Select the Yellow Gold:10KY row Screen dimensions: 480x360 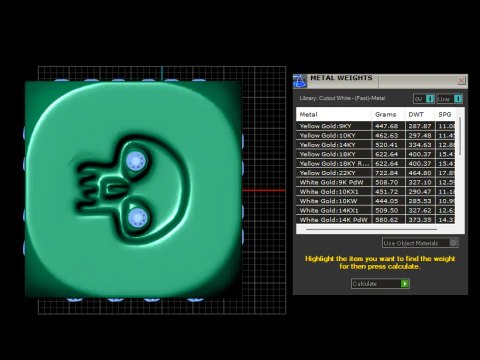(376, 135)
